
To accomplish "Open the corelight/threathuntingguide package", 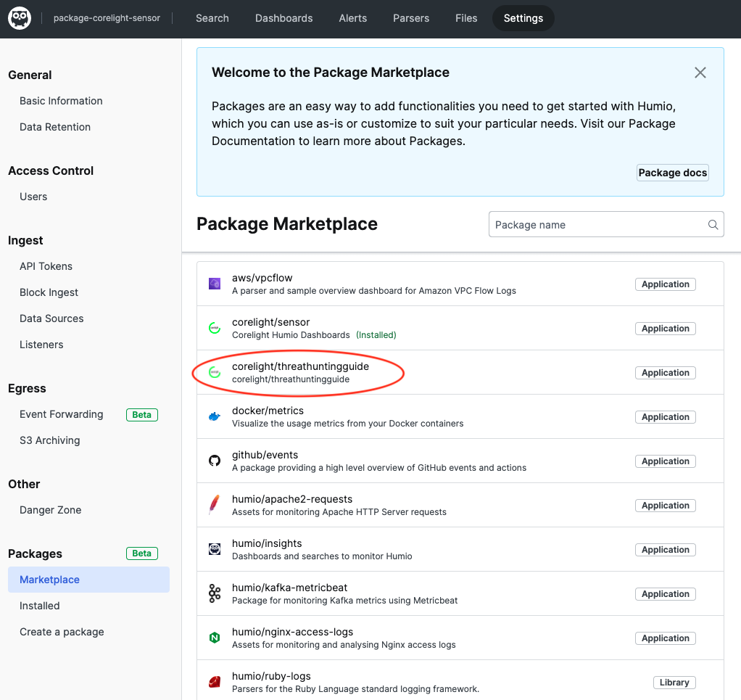I will pyautogui.click(x=460, y=372).
